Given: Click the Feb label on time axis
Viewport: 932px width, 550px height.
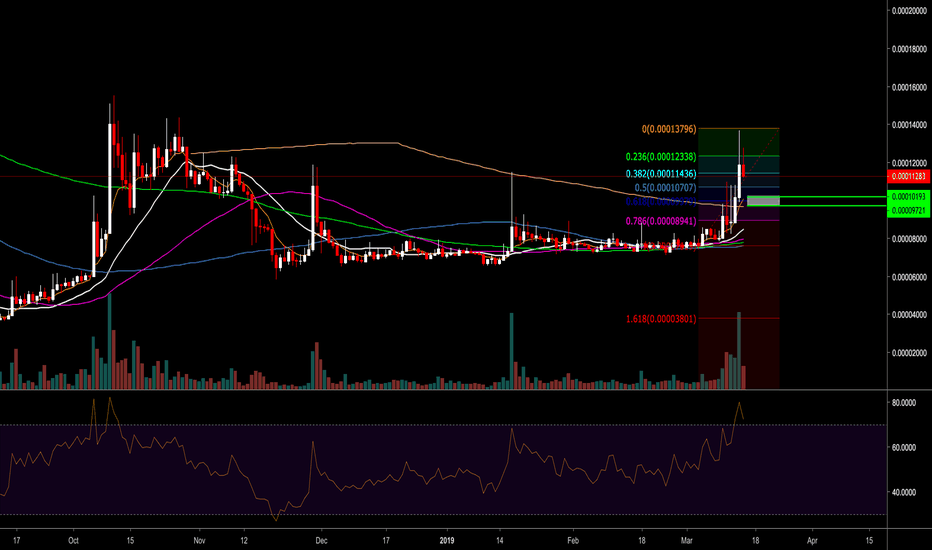Looking at the screenshot, I should 573,540.
